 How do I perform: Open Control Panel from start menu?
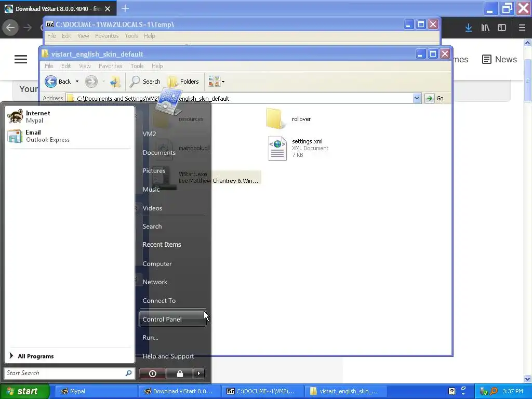pyautogui.click(x=172, y=320)
